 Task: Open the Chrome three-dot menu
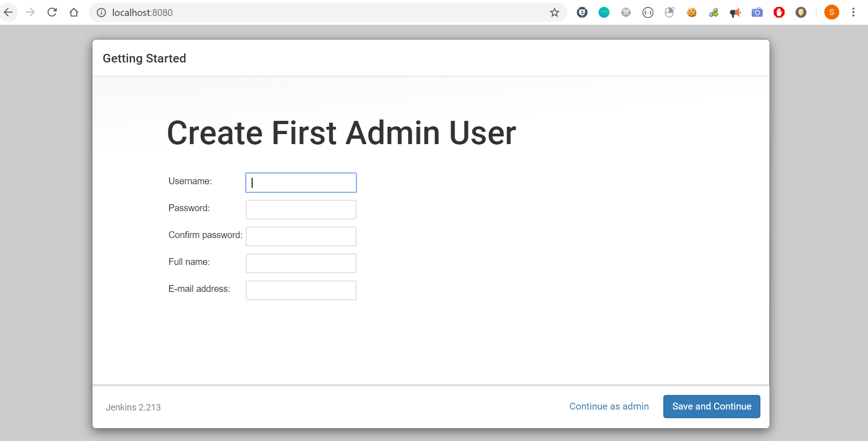(x=853, y=12)
